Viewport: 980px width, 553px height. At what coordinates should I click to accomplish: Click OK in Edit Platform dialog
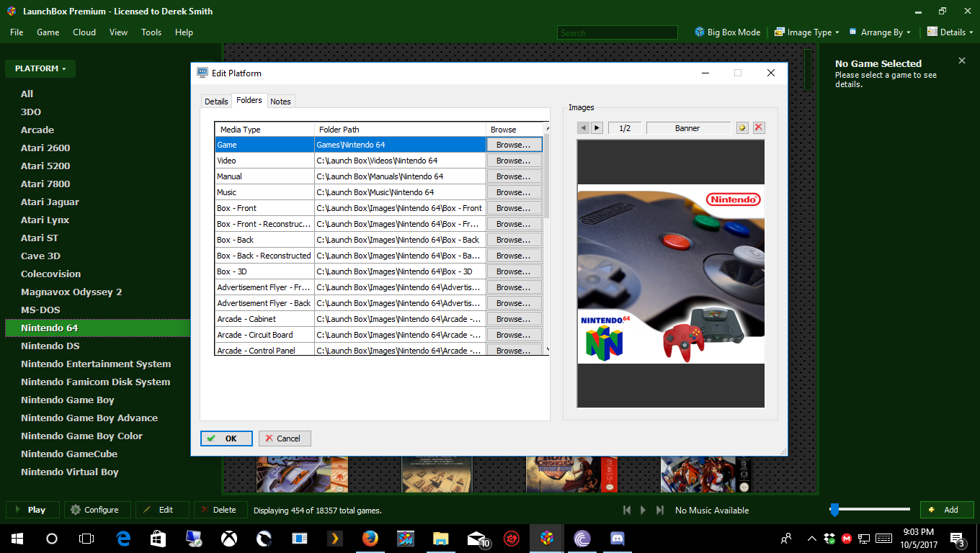pos(226,438)
